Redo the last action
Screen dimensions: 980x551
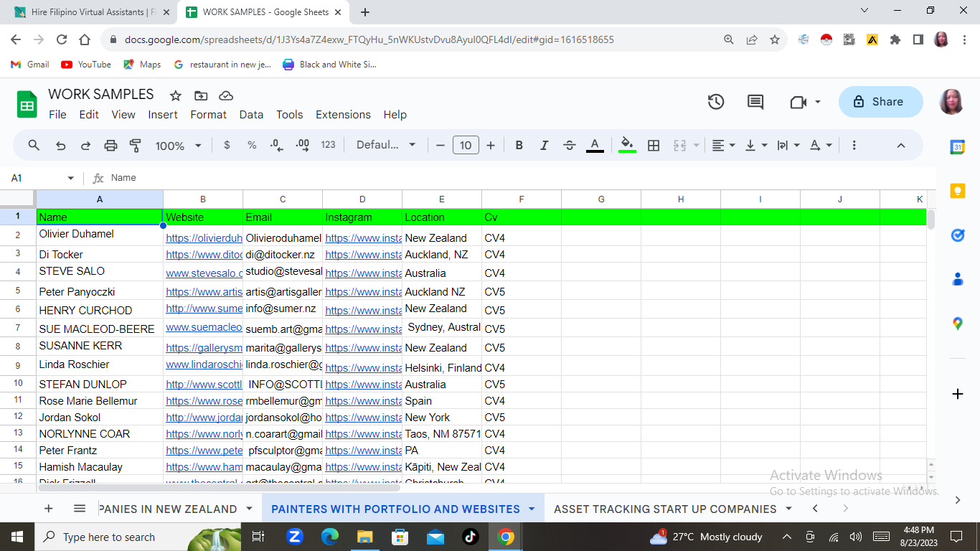pos(85,146)
